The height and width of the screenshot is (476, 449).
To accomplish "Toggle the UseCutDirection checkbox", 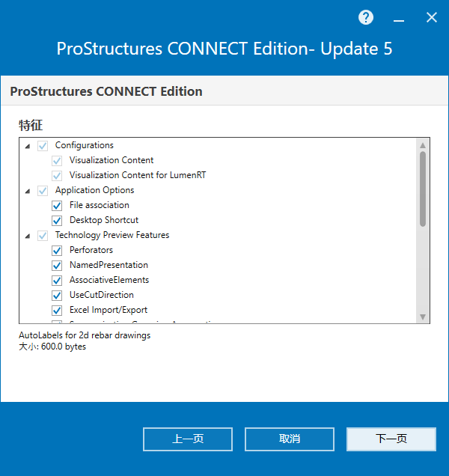I will pyautogui.click(x=57, y=295).
